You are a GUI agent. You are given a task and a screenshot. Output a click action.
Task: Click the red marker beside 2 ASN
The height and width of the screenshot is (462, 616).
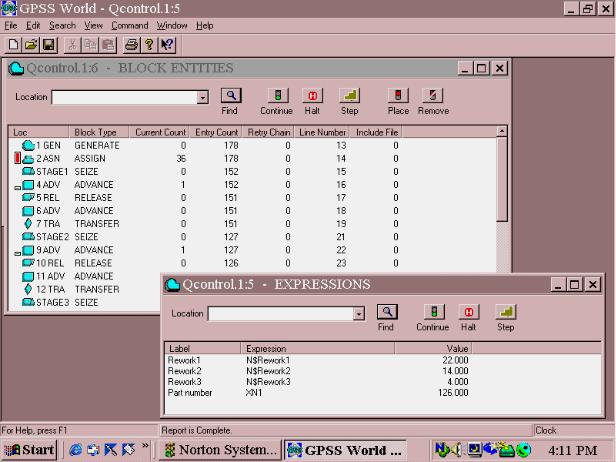coord(17,158)
